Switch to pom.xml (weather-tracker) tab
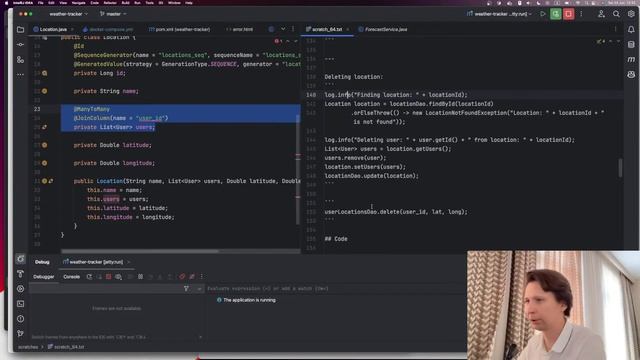 (x=179, y=29)
